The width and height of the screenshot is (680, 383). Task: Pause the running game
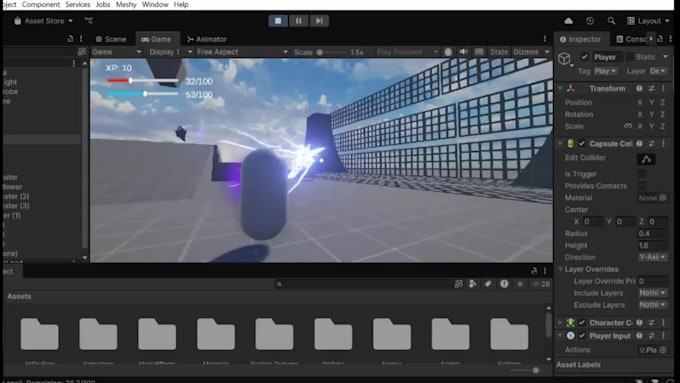click(298, 21)
